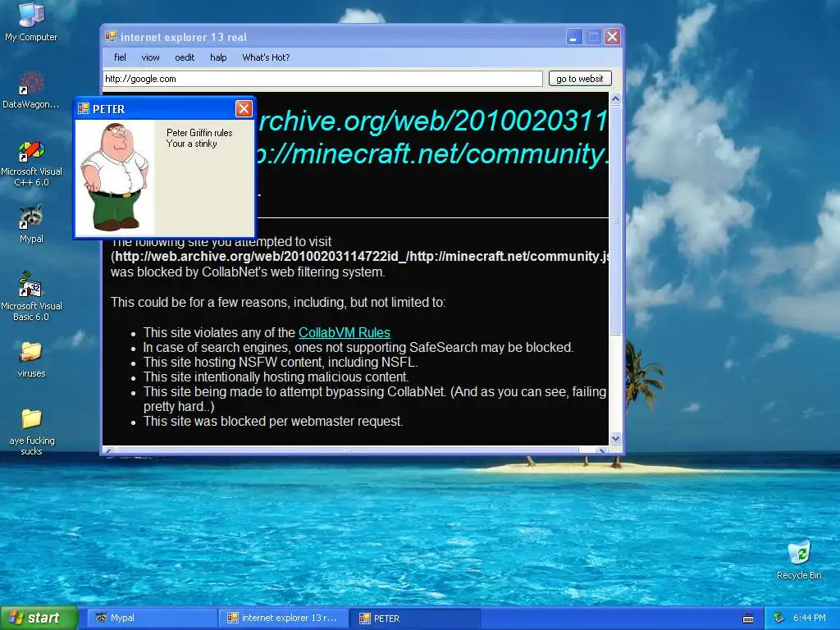
Task: Click the 'go to websit' button
Action: point(580,79)
